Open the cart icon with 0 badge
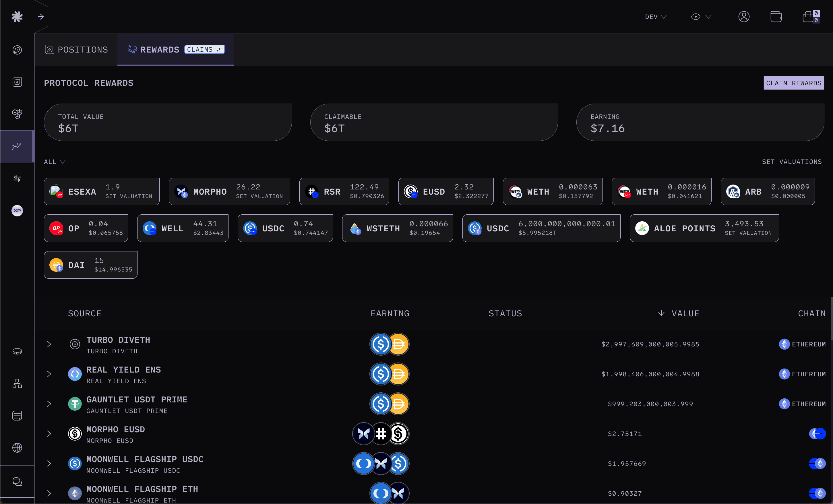The height and width of the screenshot is (504, 833). [x=811, y=16]
